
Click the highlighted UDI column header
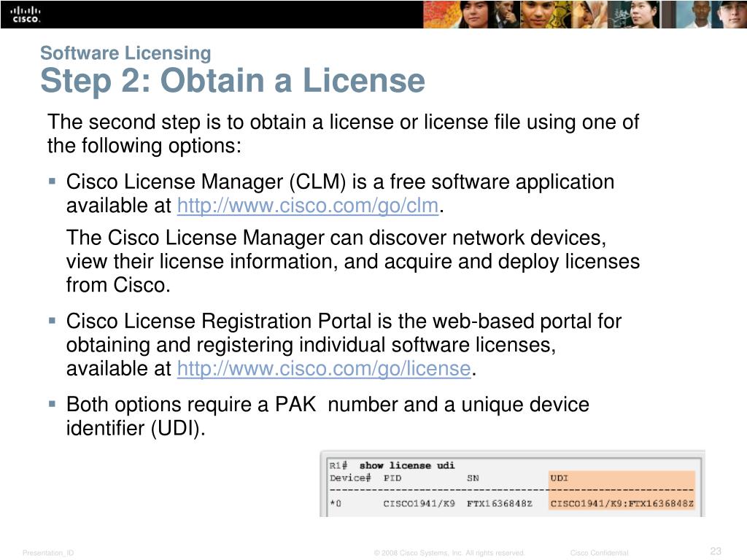(x=559, y=478)
